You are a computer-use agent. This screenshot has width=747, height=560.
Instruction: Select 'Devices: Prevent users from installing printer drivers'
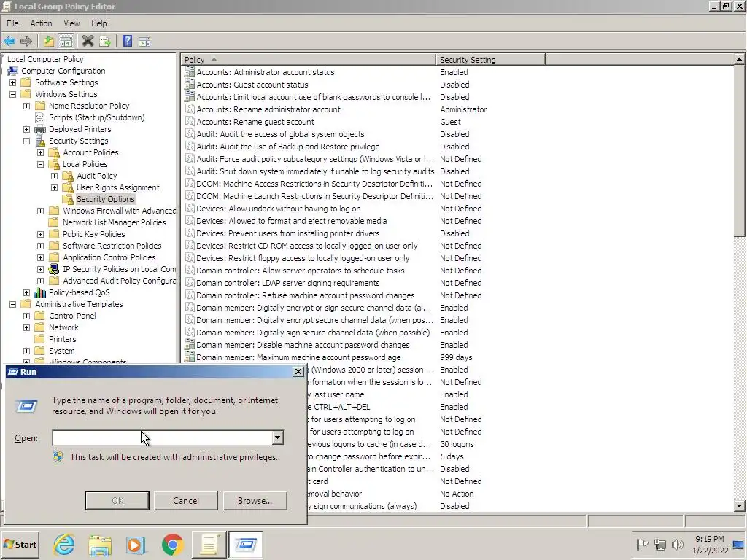287,233
